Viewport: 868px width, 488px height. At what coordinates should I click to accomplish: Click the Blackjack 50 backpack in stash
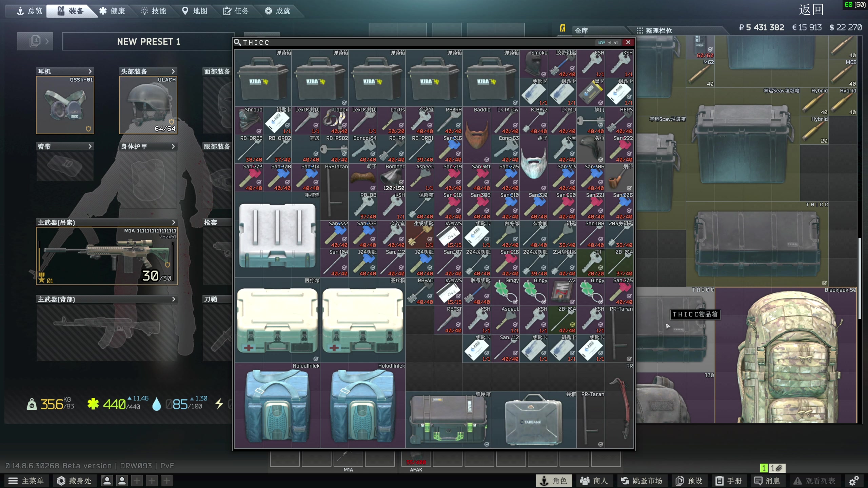coord(786,355)
